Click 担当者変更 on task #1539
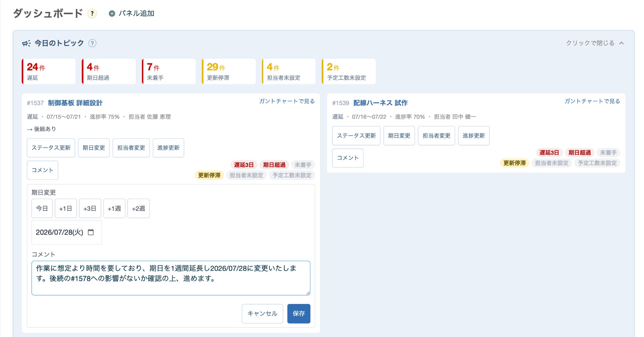This screenshot has width=644, height=337. pos(437,136)
